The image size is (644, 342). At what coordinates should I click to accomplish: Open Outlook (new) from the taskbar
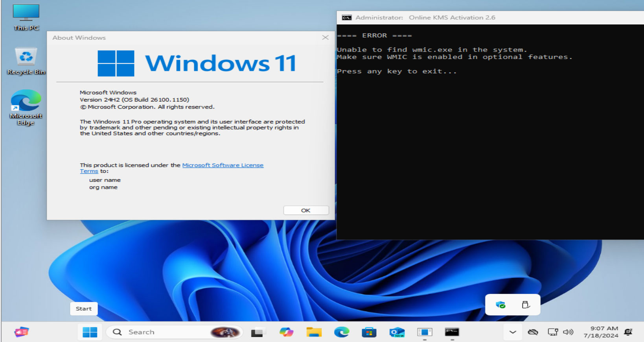pyautogui.click(x=397, y=332)
